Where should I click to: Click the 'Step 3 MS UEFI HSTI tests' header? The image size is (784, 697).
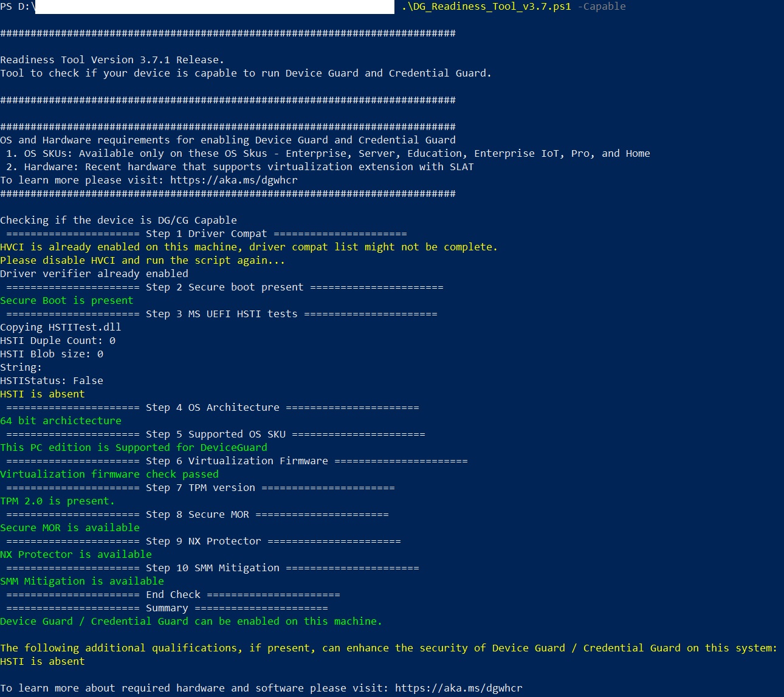(222, 314)
